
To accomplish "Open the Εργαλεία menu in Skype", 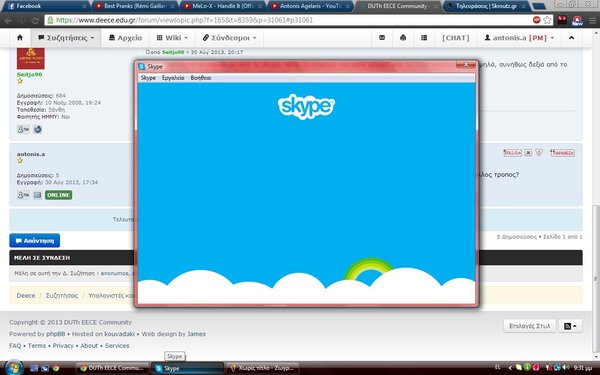I will (x=173, y=78).
